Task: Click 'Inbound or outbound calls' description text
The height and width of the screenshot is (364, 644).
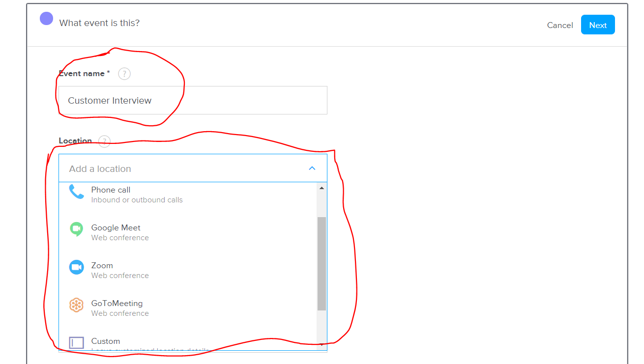Action: click(137, 200)
